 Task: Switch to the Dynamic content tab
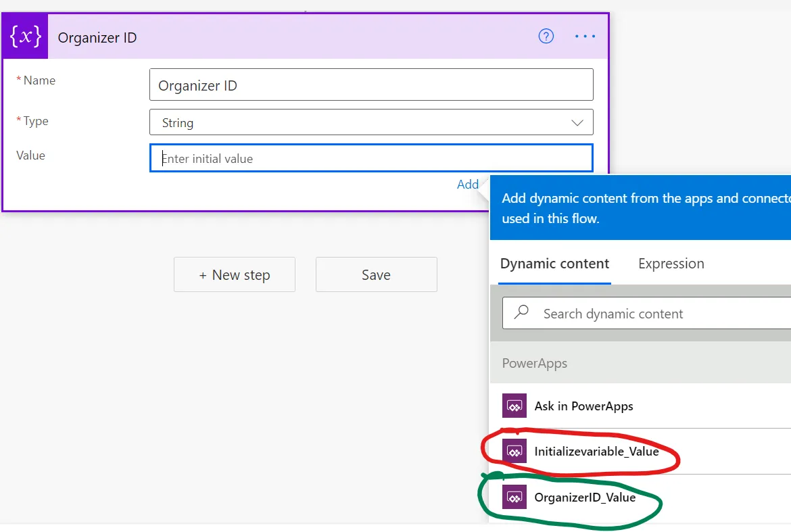pyautogui.click(x=554, y=264)
